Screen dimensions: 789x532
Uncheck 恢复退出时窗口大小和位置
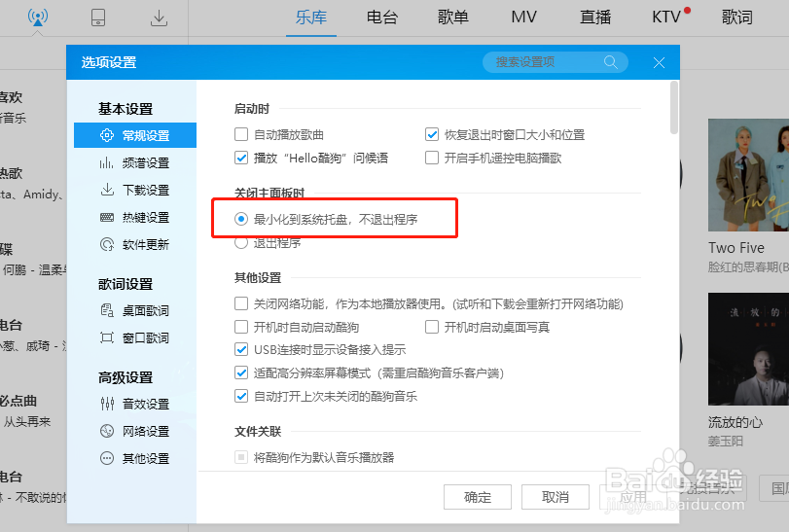pyautogui.click(x=432, y=135)
